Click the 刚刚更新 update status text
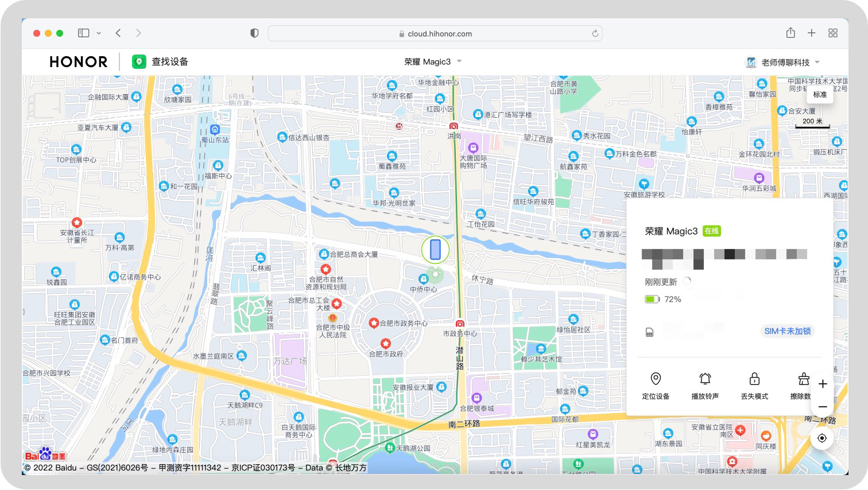The image size is (868, 490). coord(661,282)
